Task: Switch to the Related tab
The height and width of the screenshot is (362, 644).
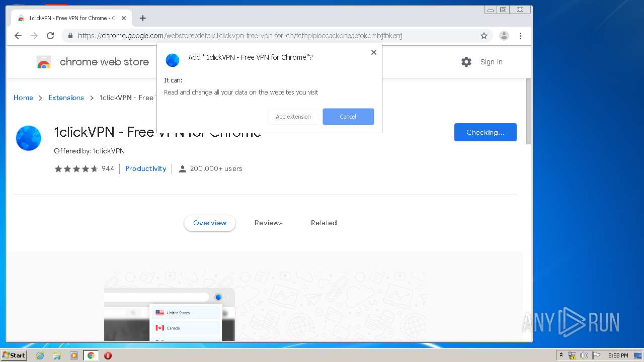Action: 324,223
